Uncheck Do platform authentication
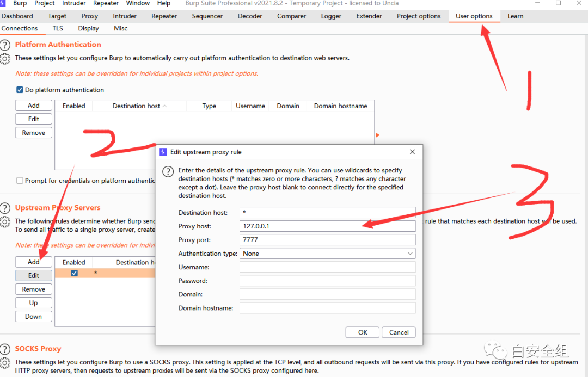Screen dimensions: 588x377 (20, 90)
